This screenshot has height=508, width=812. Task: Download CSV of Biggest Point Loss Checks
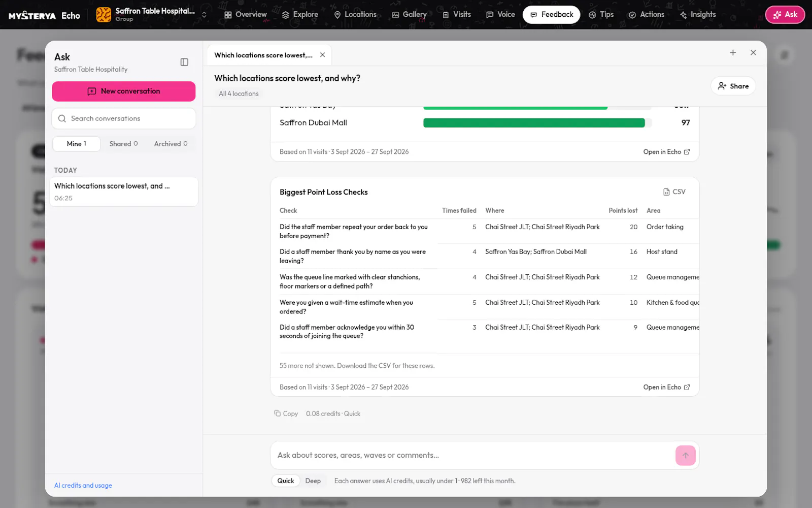pos(674,192)
